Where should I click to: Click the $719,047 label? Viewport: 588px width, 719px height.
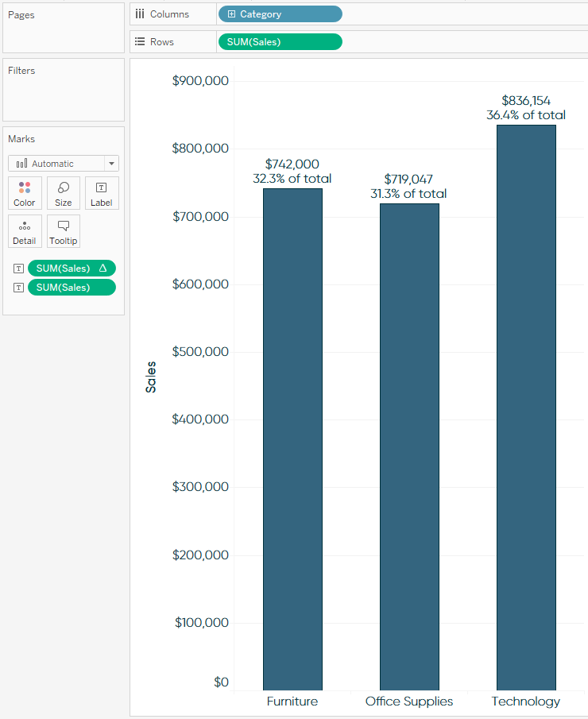(x=408, y=180)
